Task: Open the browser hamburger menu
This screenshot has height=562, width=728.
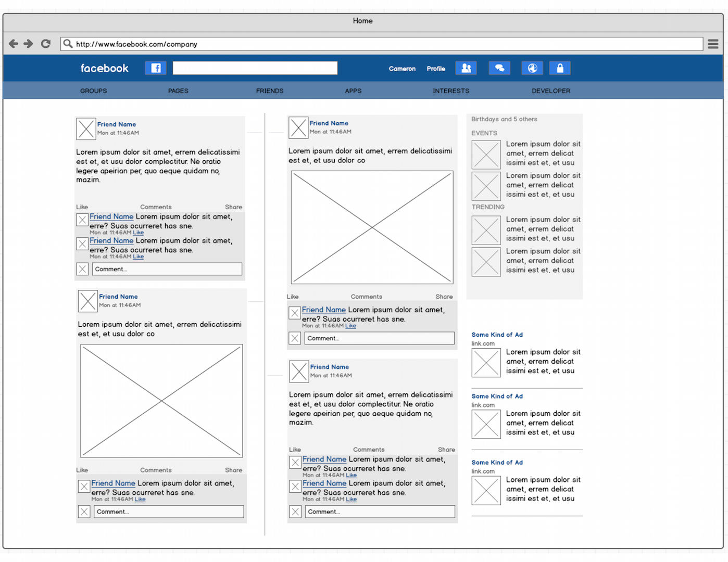Action: tap(713, 44)
